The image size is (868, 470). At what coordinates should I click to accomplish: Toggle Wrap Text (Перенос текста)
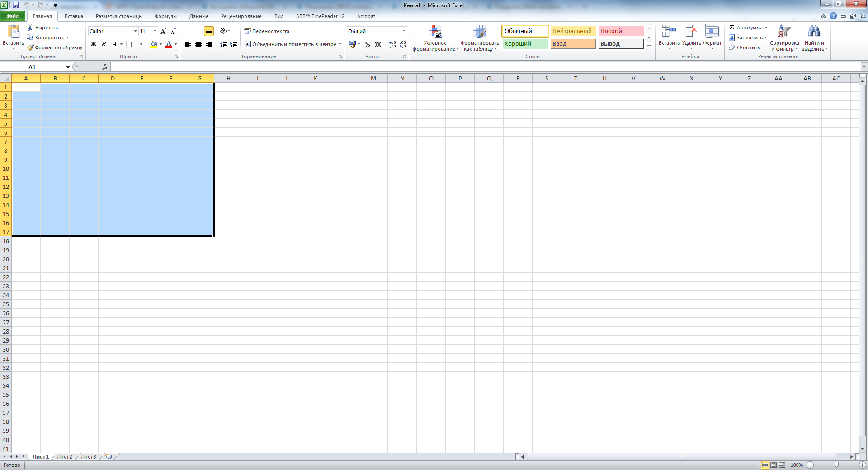[x=266, y=31]
